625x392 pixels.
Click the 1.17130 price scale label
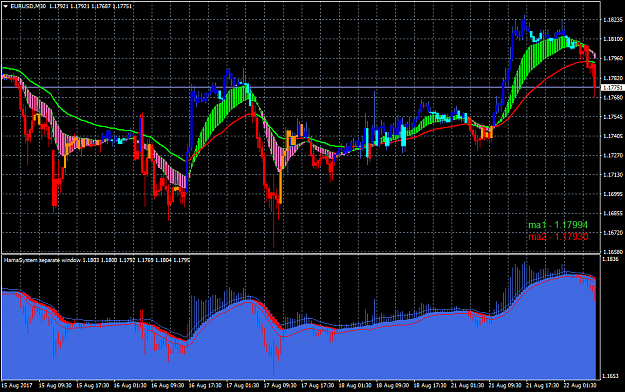[613, 175]
